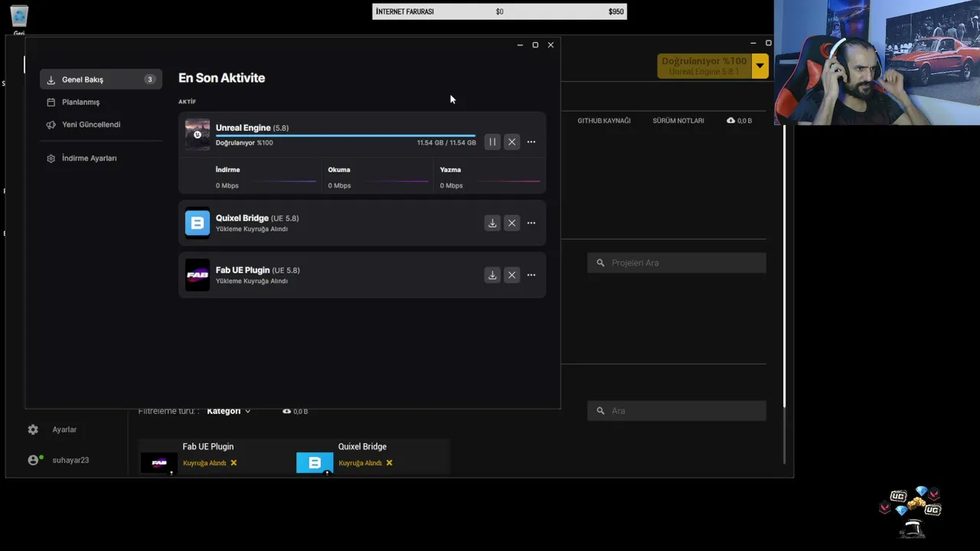Click the 11.54 GB / 11.54 GB size text
This screenshot has height=551, width=980.
(446, 143)
